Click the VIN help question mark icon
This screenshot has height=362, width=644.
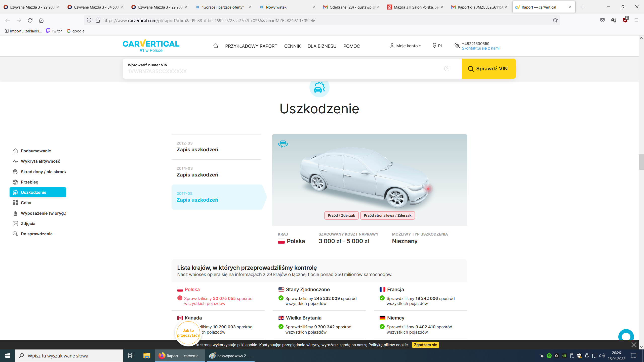447,69
